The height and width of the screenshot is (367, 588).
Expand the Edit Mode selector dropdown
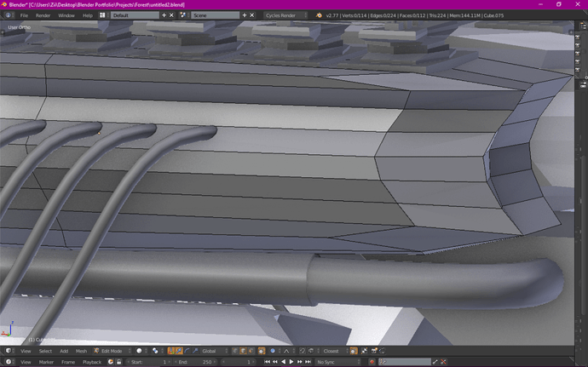[x=110, y=351]
